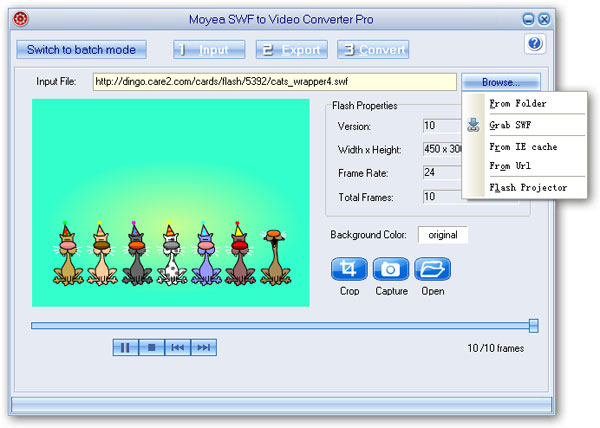
Task: Minimize the converter window
Action: click(528, 19)
